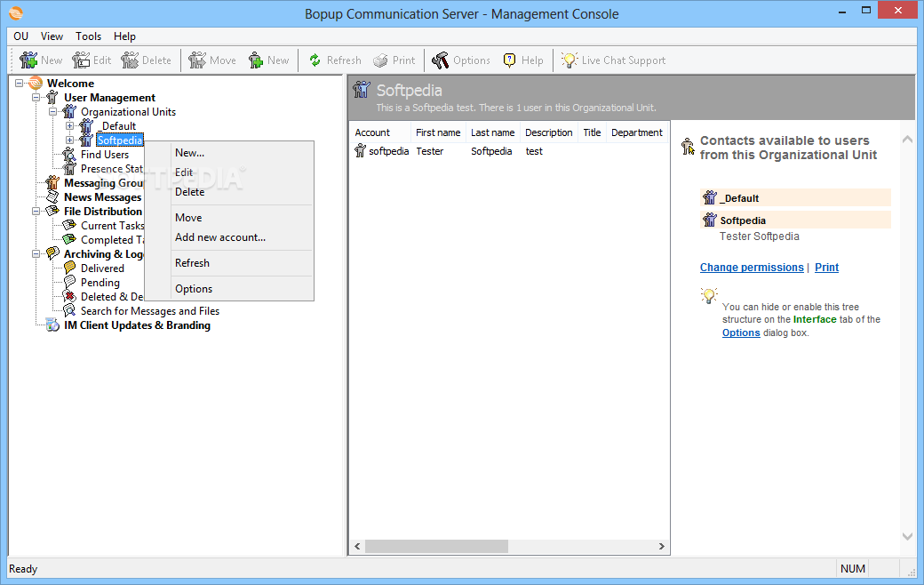Expand the Softpedia organizational unit node
Viewport: 924px width, 585px height.
coord(69,140)
